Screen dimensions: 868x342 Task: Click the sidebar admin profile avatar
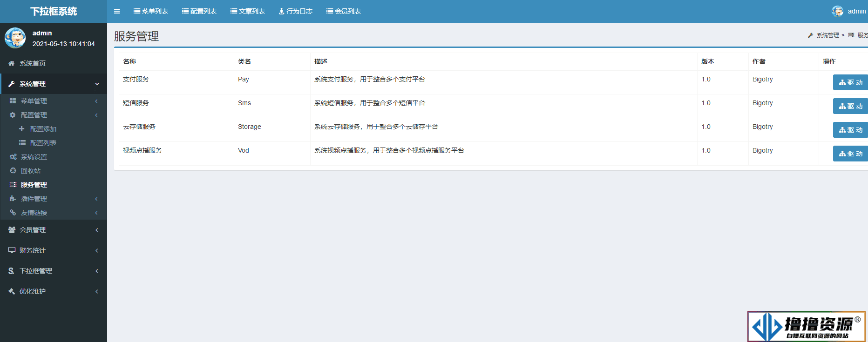click(15, 38)
